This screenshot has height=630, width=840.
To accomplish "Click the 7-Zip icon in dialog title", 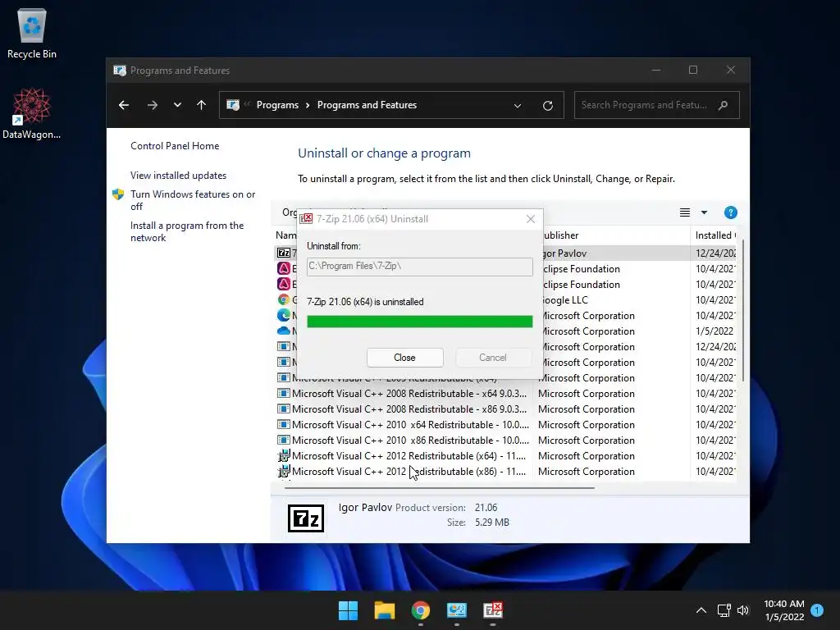I will (306, 218).
